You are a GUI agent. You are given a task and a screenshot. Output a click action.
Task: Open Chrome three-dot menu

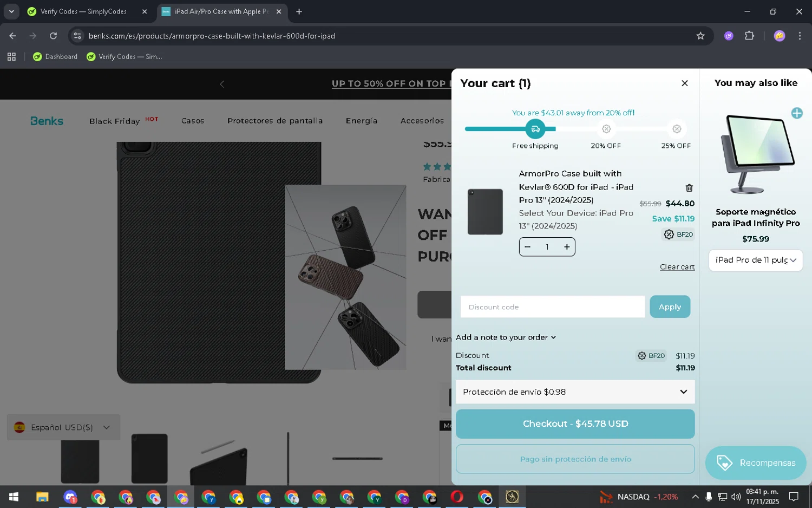click(800, 36)
